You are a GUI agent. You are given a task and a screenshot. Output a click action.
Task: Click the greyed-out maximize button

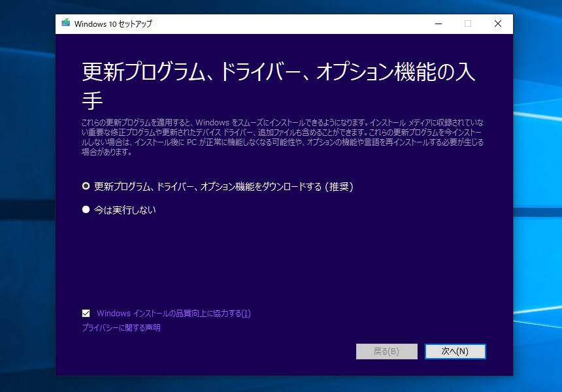467,24
